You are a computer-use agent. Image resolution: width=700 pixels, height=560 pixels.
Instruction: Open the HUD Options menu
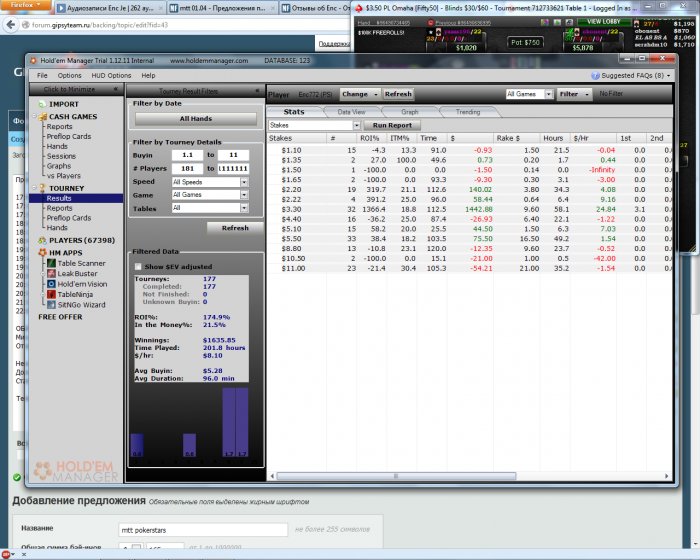(111, 75)
